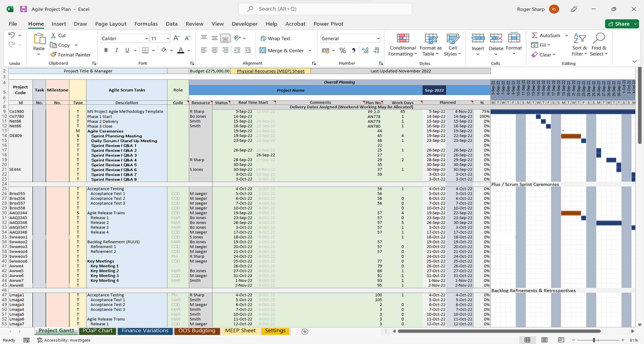Toggle Underline formatting

(127, 50)
